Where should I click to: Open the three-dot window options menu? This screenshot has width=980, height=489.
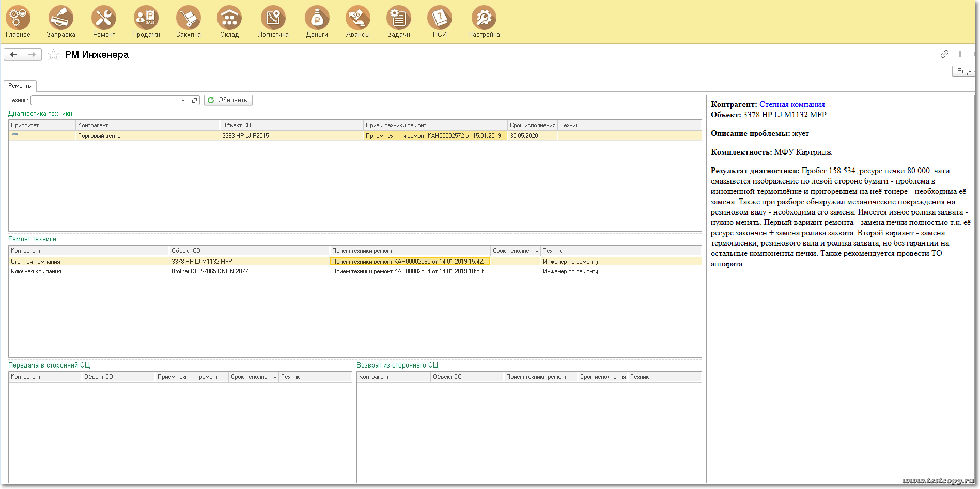[x=960, y=54]
